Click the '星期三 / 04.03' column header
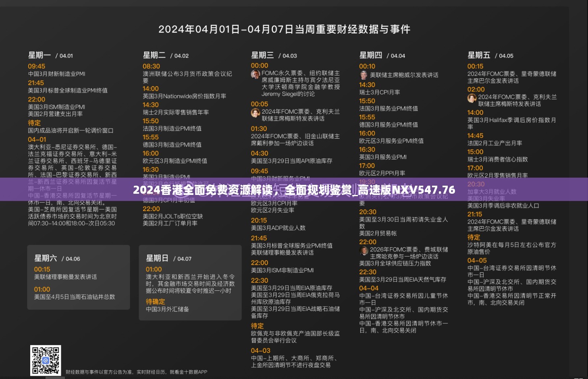Screen dimensions: 588x379 point(274,56)
